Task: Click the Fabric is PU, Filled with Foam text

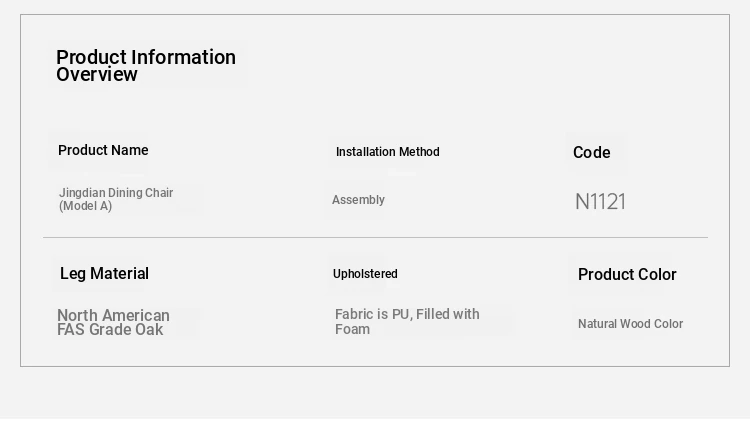Action: (x=407, y=322)
